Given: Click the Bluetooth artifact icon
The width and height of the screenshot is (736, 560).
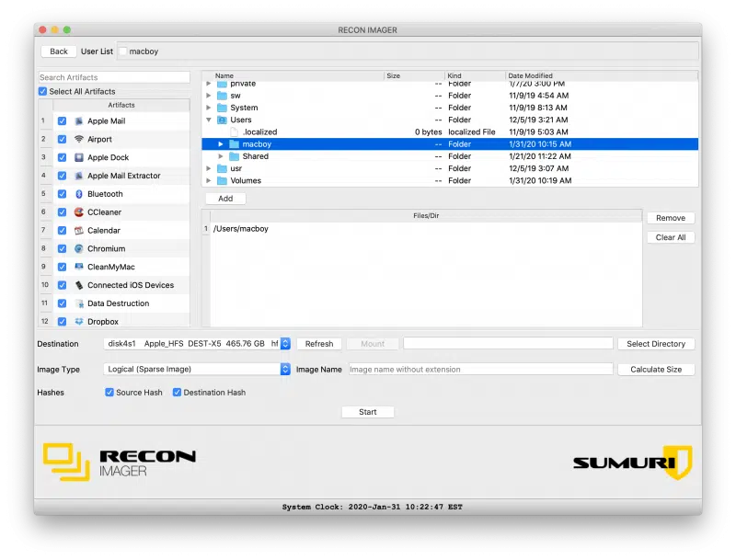Looking at the screenshot, I should click(79, 194).
